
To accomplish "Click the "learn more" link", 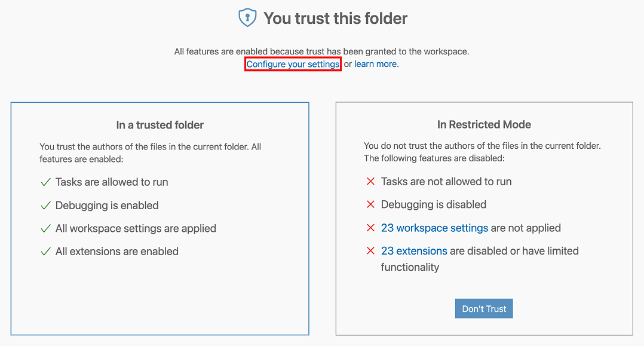I will pyautogui.click(x=376, y=64).
